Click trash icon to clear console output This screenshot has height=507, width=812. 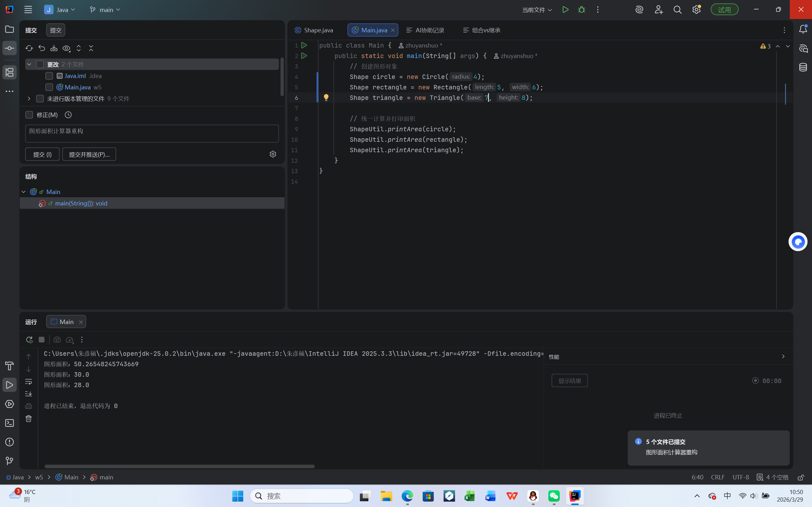coord(29,419)
